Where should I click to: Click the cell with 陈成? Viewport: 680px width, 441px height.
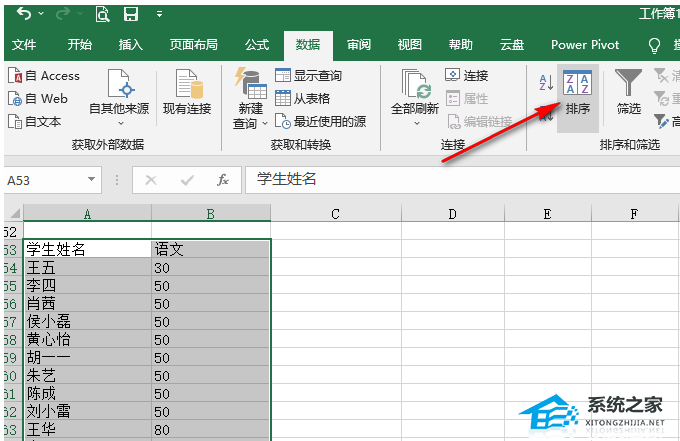click(x=87, y=394)
